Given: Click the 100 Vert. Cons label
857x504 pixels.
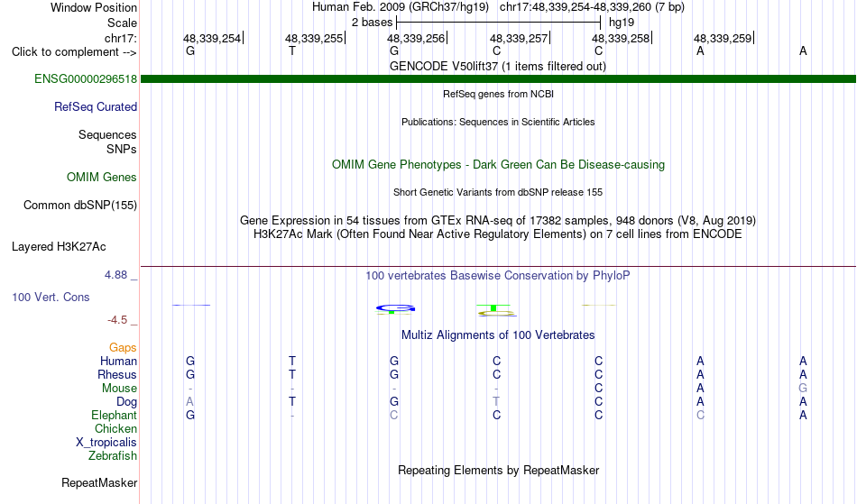Looking at the screenshot, I should (51, 297).
